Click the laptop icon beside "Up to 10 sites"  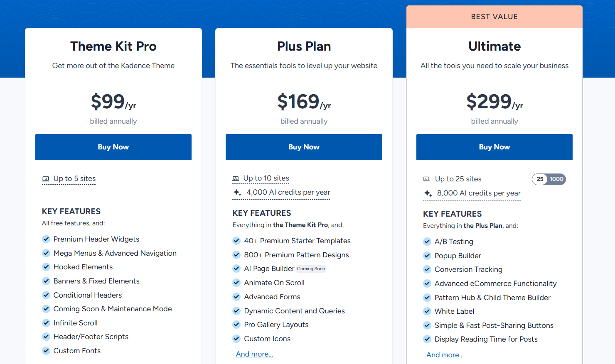click(x=236, y=178)
